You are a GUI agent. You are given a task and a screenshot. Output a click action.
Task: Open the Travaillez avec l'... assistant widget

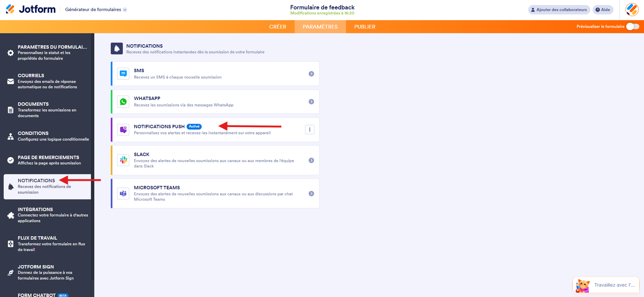606,285
